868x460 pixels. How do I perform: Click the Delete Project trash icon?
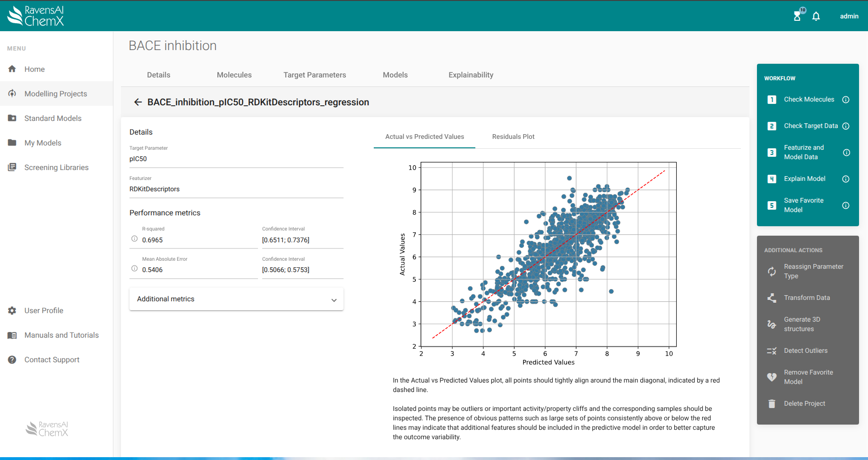click(772, 404)
